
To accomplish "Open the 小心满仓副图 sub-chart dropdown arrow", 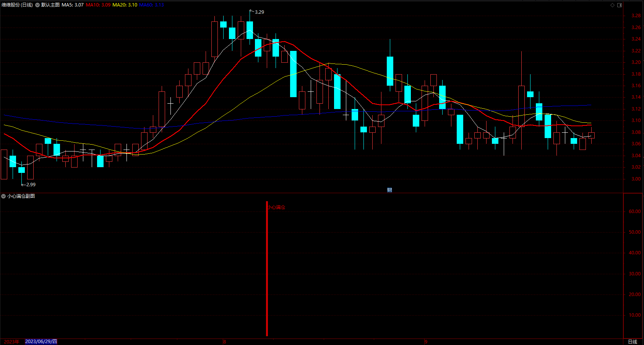I will pos(3,196).
